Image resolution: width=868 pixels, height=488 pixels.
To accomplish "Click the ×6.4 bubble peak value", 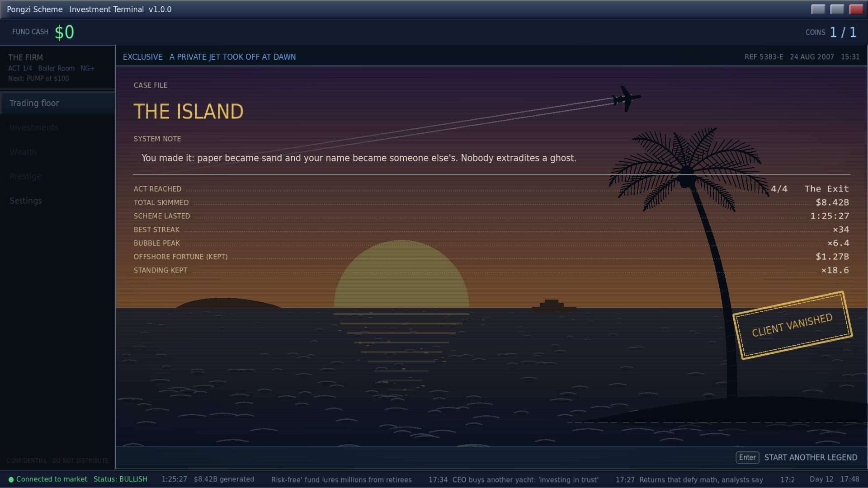I will click(x=838, y=243).
